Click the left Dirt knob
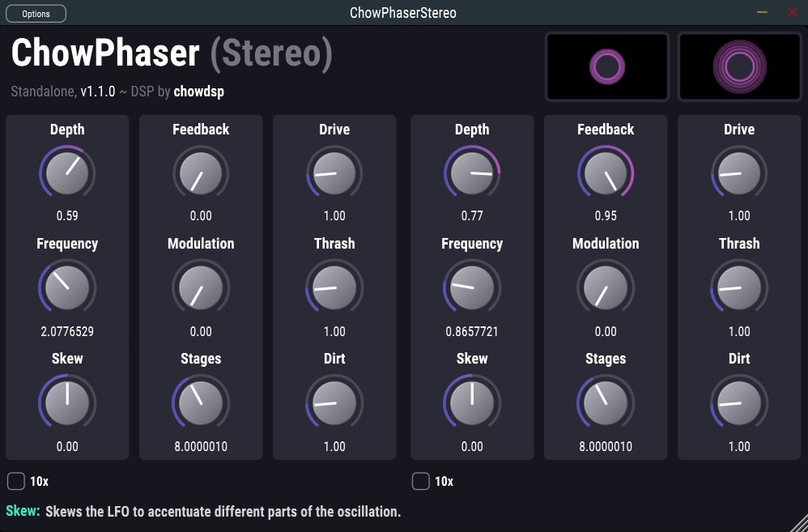The height and width of the screenshot is (532, 808). [x=334, y=402]
